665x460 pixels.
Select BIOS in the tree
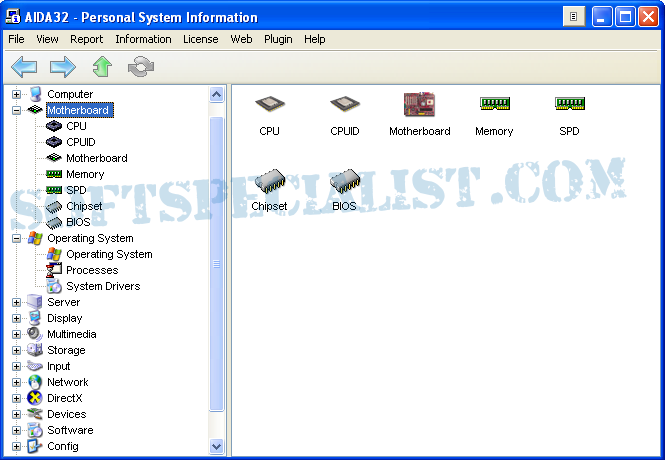[78, 222]
